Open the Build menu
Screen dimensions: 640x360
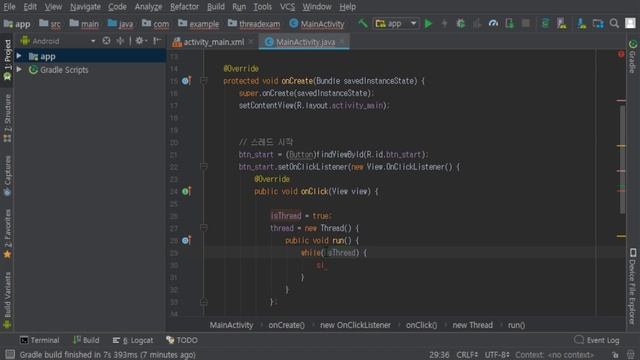216,7
